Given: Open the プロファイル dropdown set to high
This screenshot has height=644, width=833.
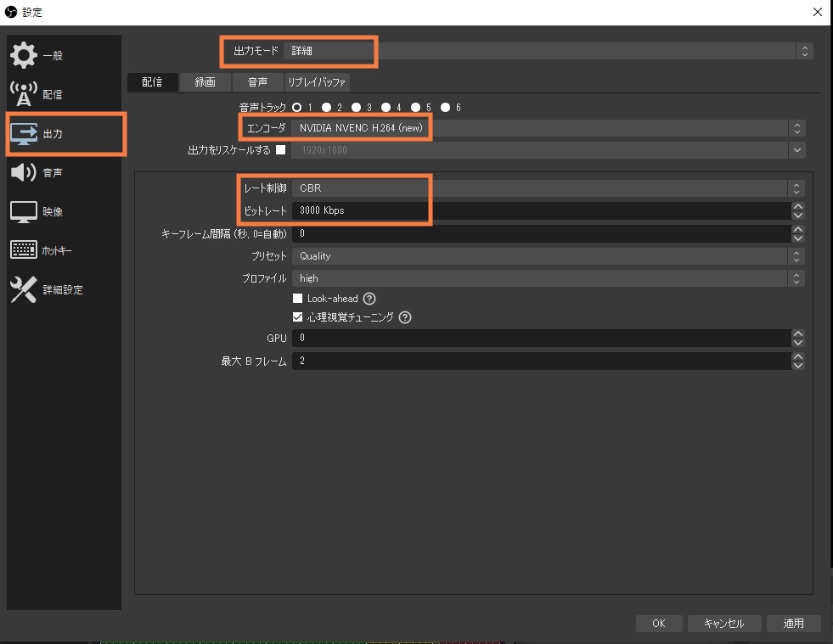Looking at the screenshot, I should [549, 279].
